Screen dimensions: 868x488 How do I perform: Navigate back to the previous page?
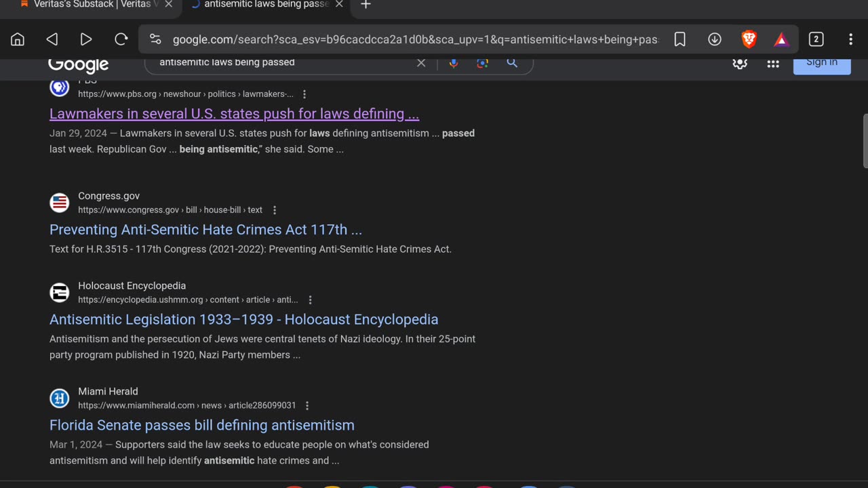point(52,39)
